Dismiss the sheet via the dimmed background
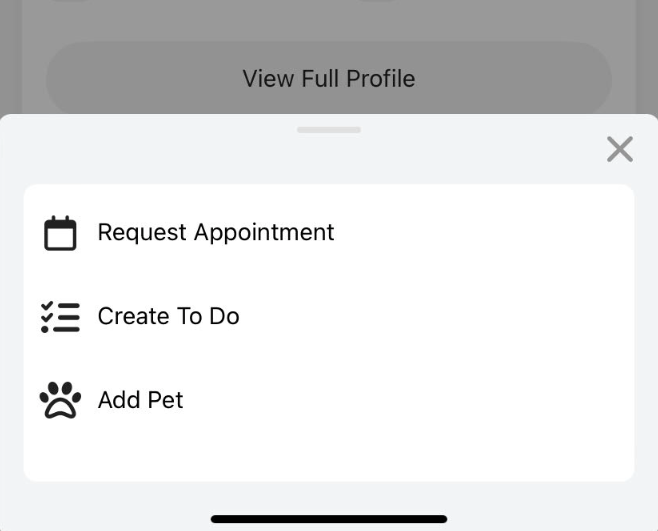 [329, 19]
